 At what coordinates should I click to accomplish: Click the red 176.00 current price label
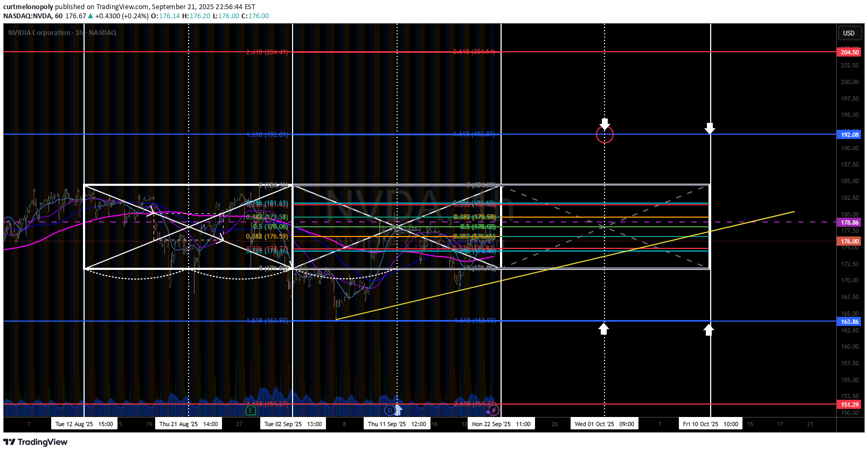point(850,241)
